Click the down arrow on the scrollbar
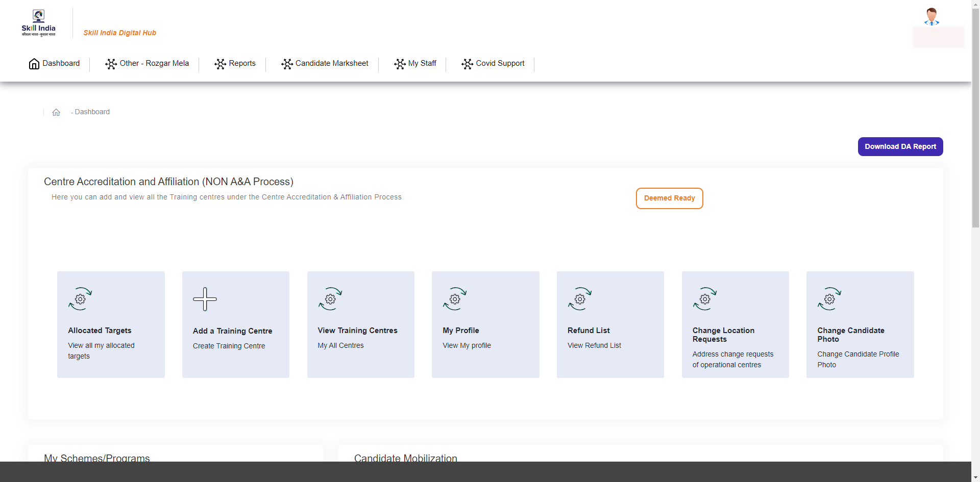980x482 pixels. [975, 477]
